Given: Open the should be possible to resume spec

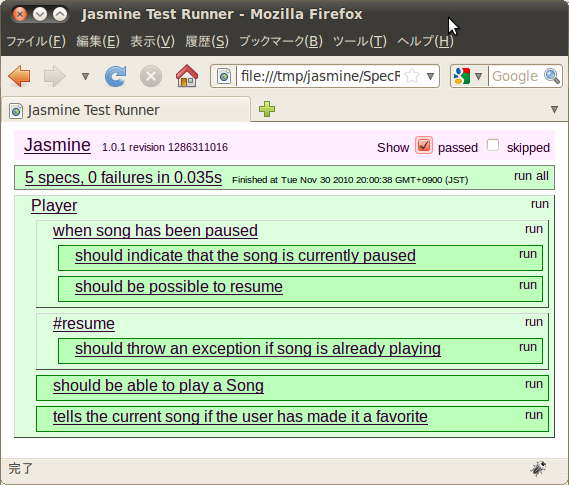Looking at the screenshot, I should pos(179,287).
